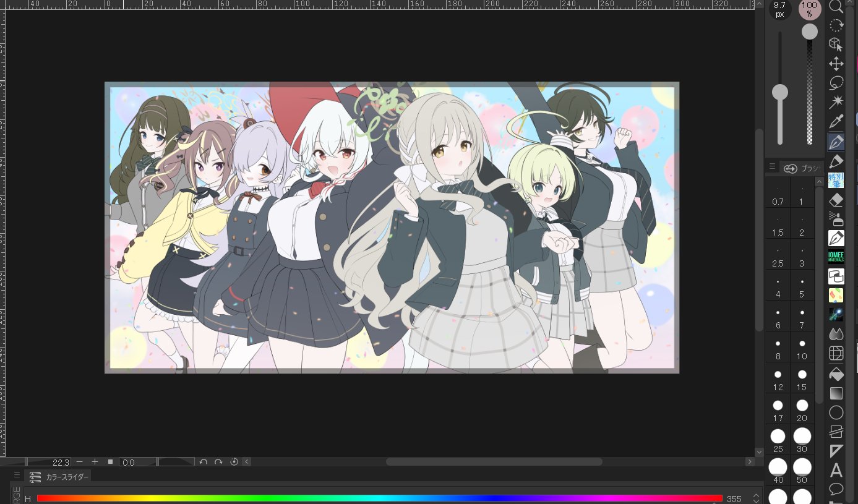Click the rotation angle field showing 0.0
Image resolution: width=858 pixels, height=504 pixels.
click(x=138, y=462)
